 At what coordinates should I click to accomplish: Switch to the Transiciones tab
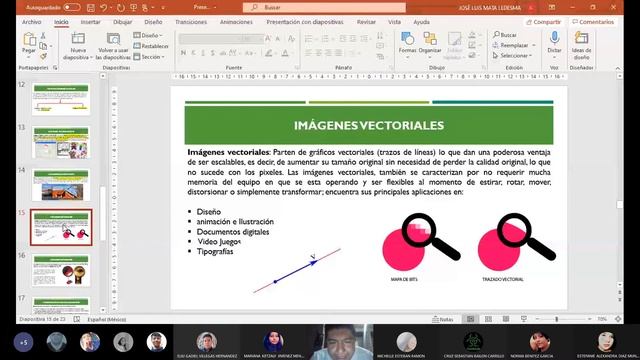tap(191, 22)
